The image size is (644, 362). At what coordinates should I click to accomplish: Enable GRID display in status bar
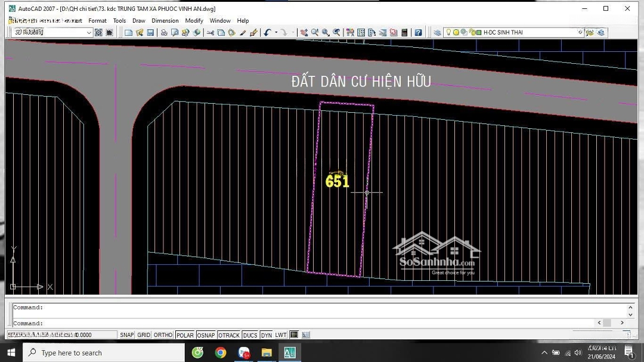144,335
